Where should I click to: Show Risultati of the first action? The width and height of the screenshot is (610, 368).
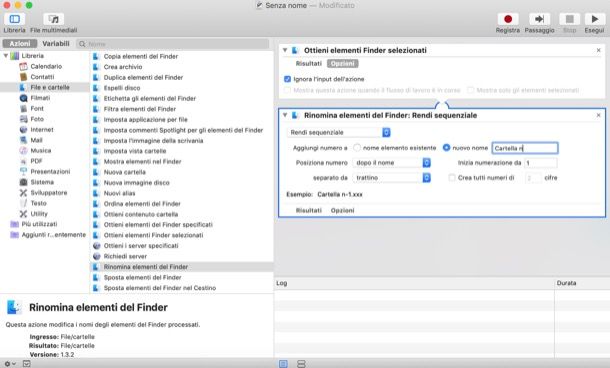click(x=309, y=63)
